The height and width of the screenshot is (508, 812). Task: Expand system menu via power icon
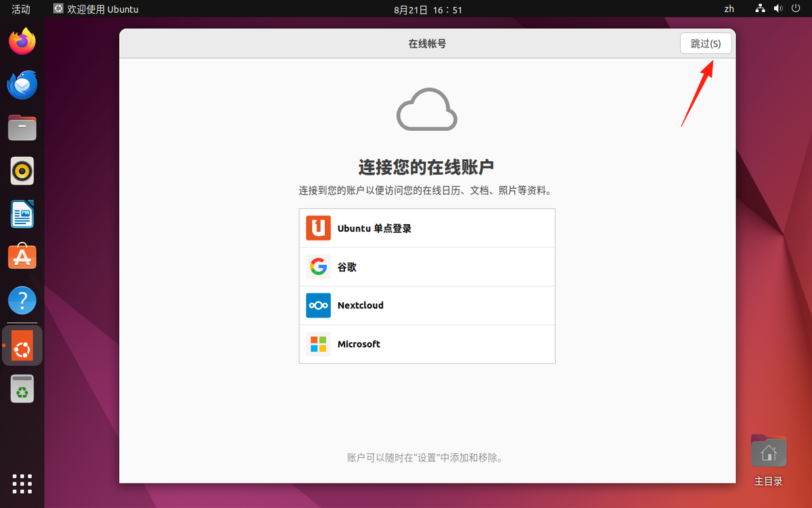point(794,9)
